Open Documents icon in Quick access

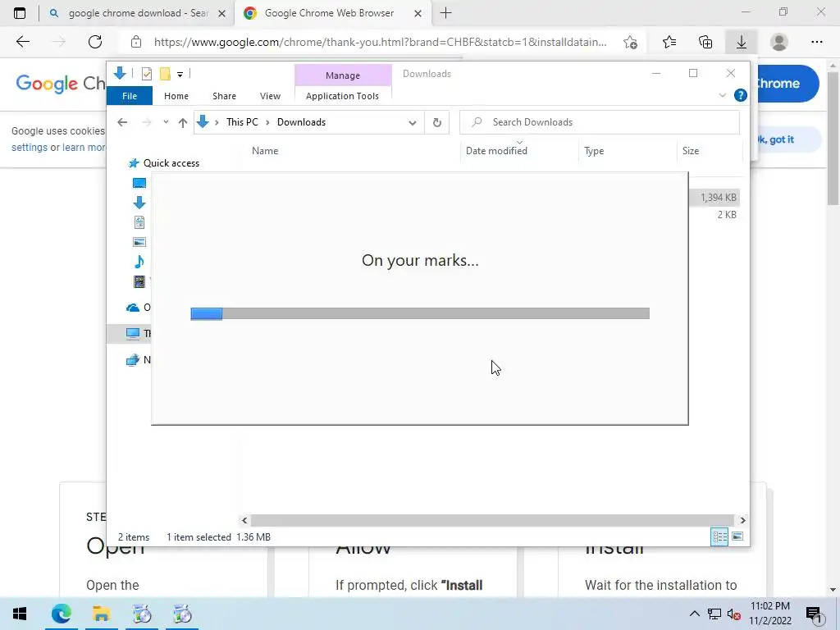(139, 222)
